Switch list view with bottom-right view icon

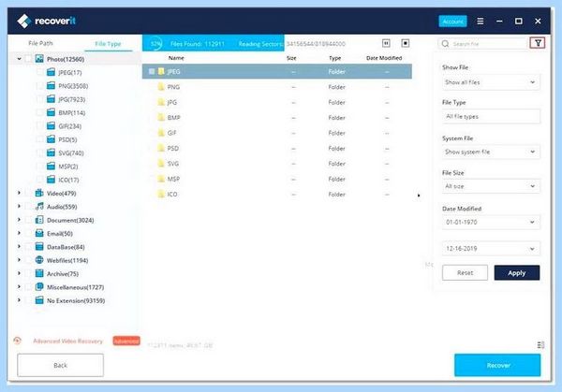pyautogui.click(x=540, y=344)
